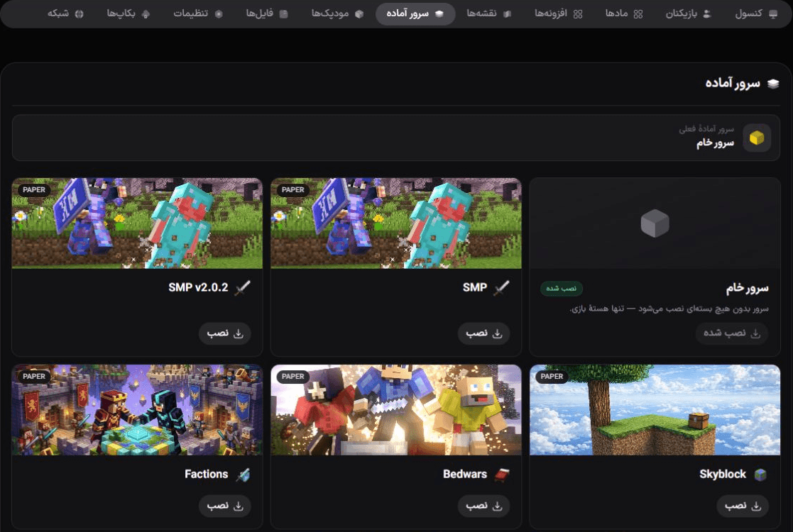Switch to the بازیکنان (Players) tab
793x532 pixels.
pos(689,13)
